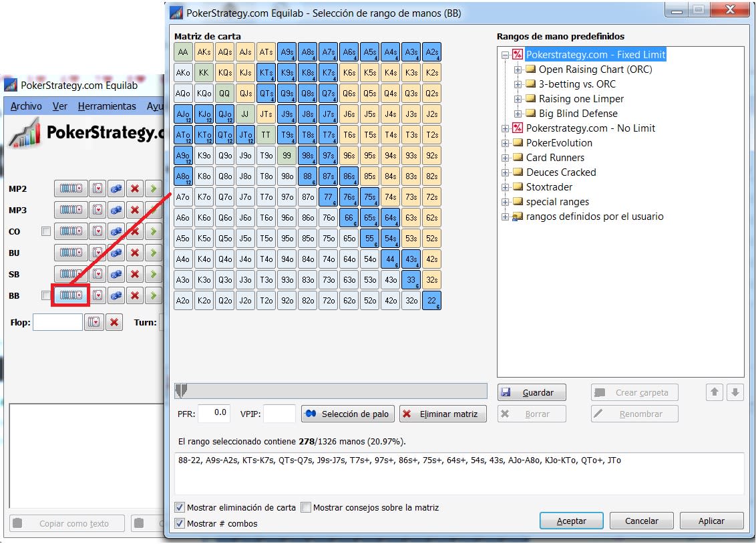756x544 pixels.
Task: Open the hand range selector for BU
Action: (71, 252)
